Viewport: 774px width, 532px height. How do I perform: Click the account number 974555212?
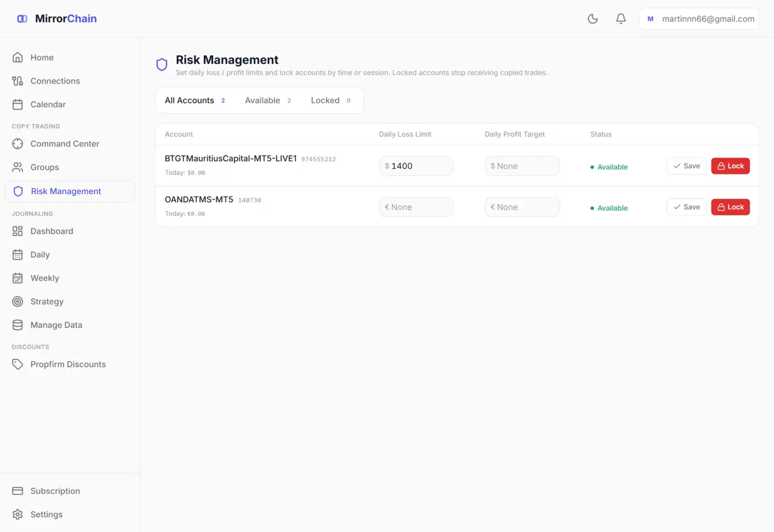318,159
